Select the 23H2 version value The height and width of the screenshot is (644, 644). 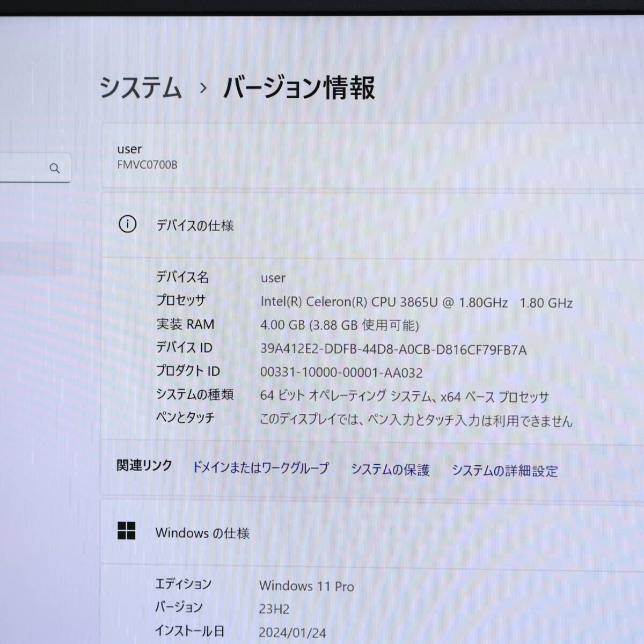click(274, 609)
